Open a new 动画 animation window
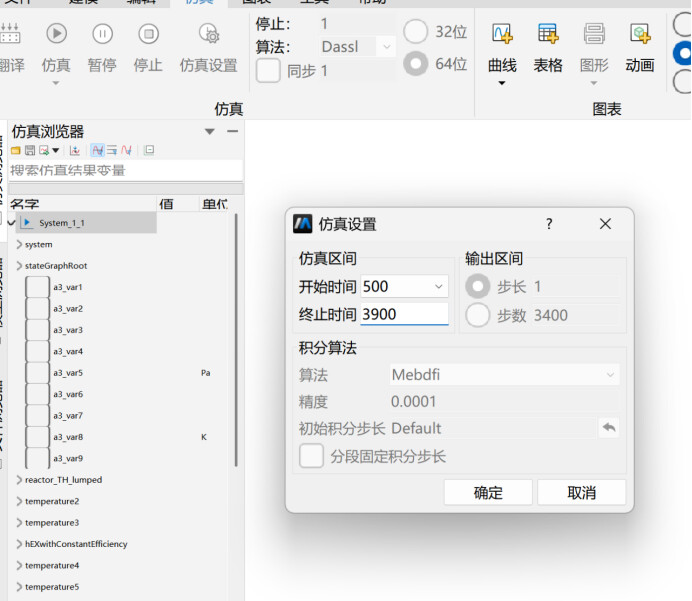Viewport: 692px width, 601px height. pos(640,34)
